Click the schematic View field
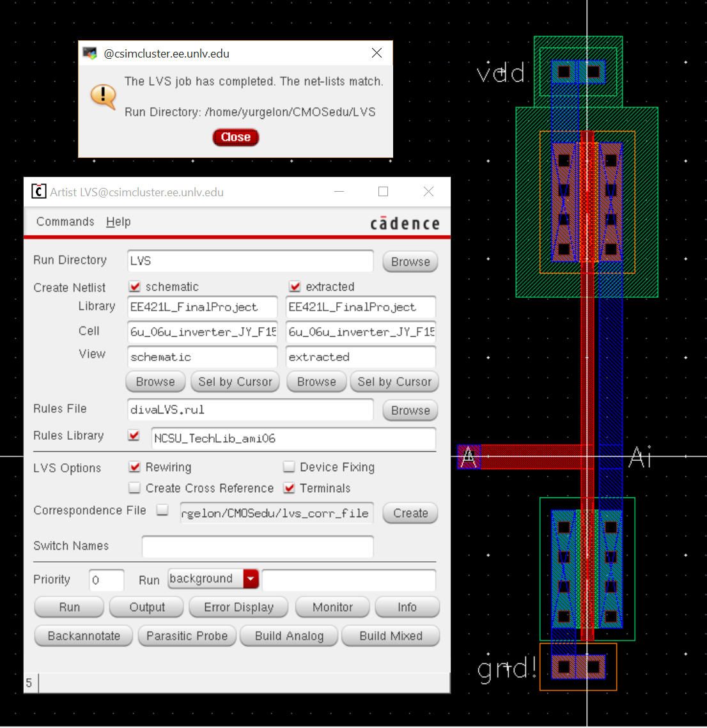This screenshot has height=728, width=707. pyautogui.click(x=203, y=357)
